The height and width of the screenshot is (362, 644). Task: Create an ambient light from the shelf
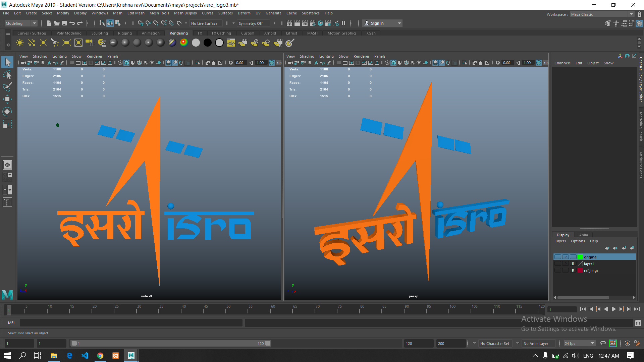coord(20,43)
